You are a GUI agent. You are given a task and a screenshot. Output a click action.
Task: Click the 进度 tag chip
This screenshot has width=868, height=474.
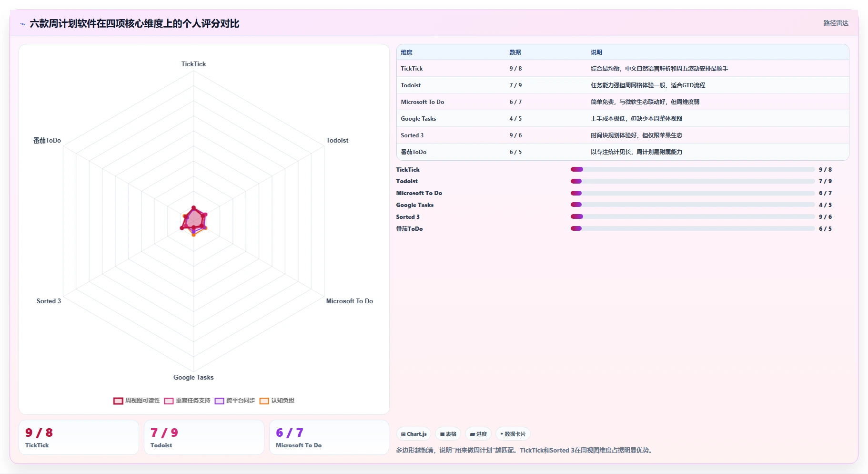(478, 434)
